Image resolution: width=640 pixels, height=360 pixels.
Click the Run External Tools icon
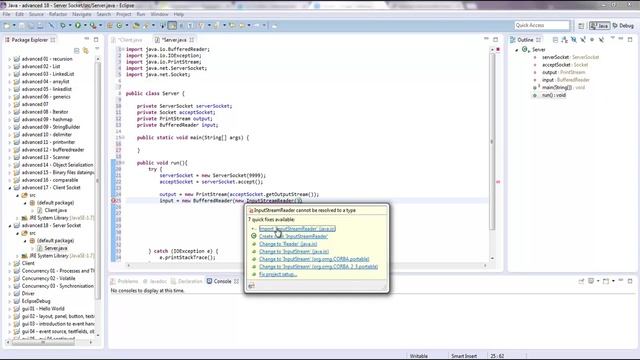[x=93, y=26]
